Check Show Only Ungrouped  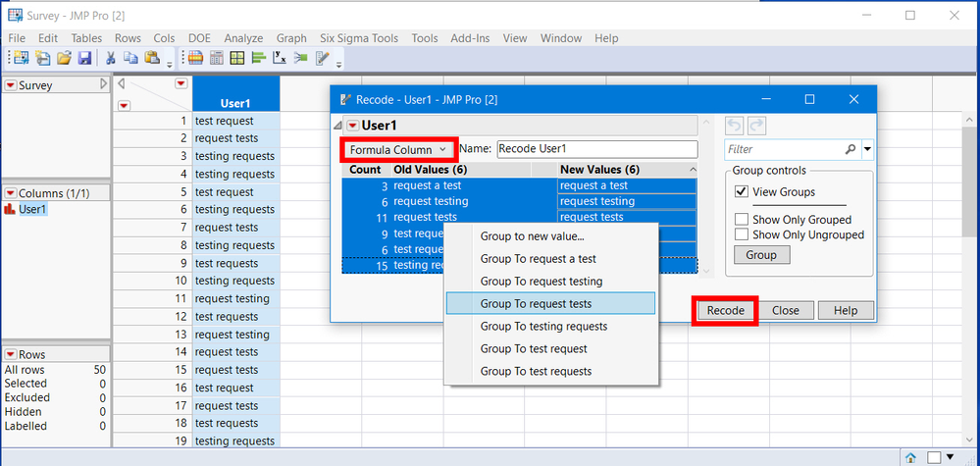pos(742,234)
